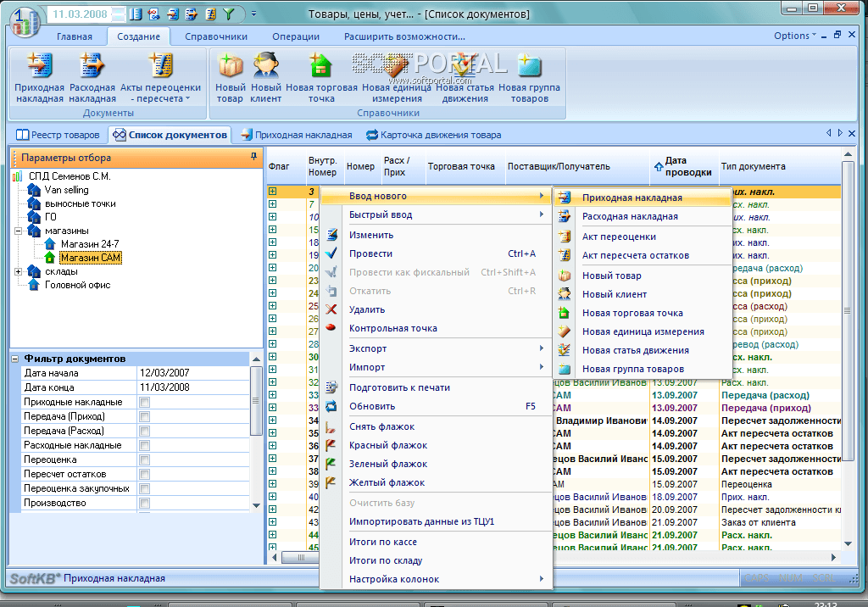This screenshot has width=868, height=607.
Task: Click the Расходная накладная ribbon icon
Action: point(92,66)
